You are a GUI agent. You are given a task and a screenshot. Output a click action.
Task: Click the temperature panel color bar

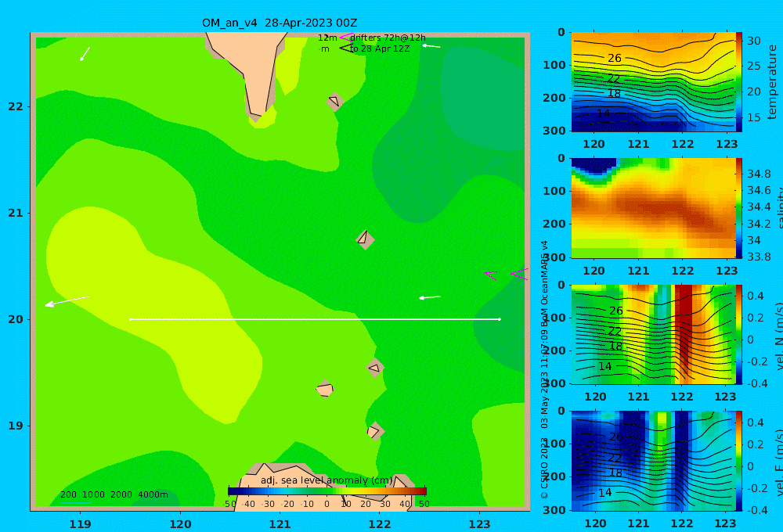pos(738,82)
